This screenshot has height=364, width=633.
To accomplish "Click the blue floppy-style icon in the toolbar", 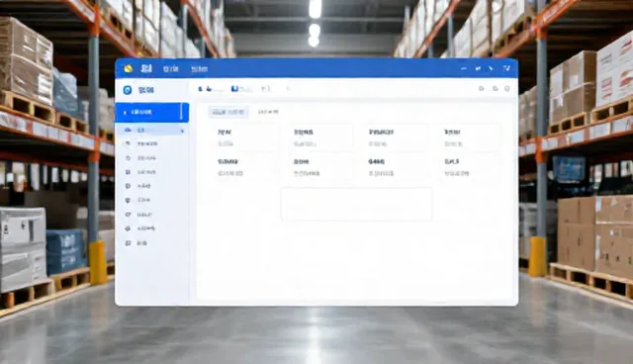I will (x=234, y=89).
